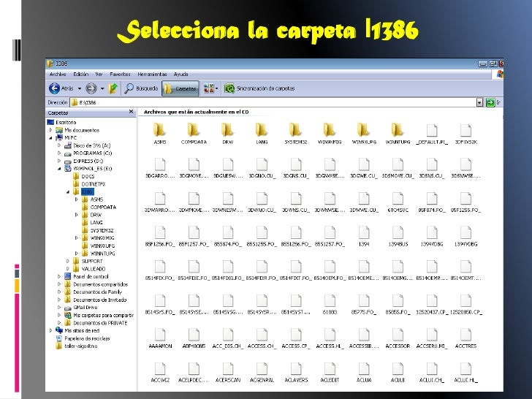Screen dimensions: 532x399
Task: Open the WIN9XUPG folder icon in file list
Action: 363,130
